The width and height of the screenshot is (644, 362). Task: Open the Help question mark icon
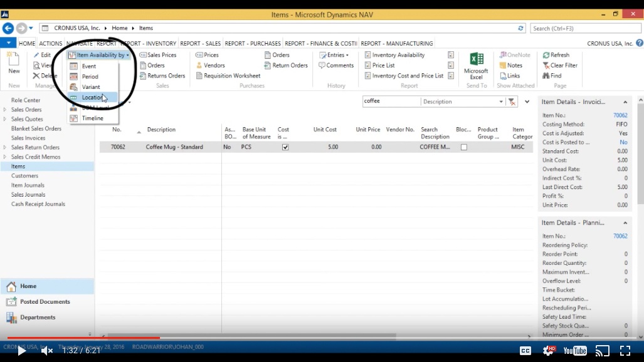click(x=639, y=43)
